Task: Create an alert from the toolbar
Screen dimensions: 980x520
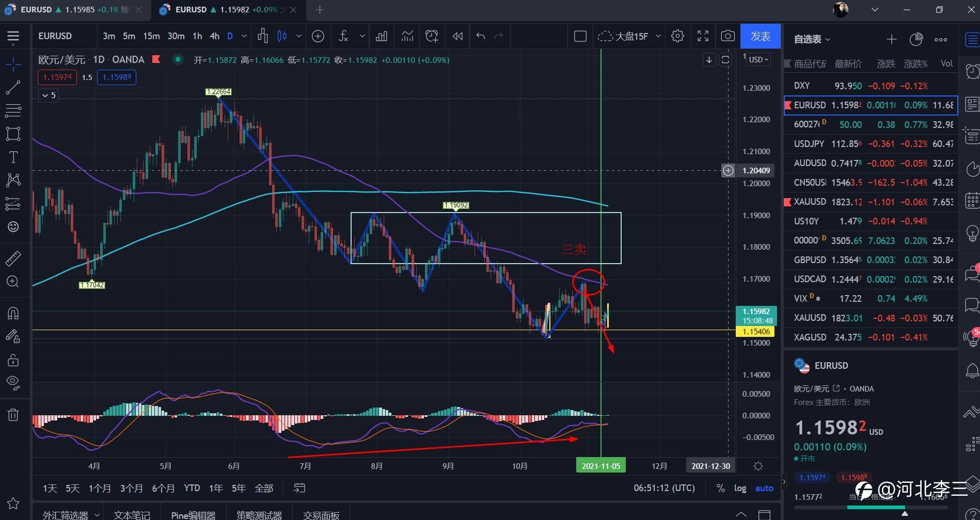Action: (432, 36)
